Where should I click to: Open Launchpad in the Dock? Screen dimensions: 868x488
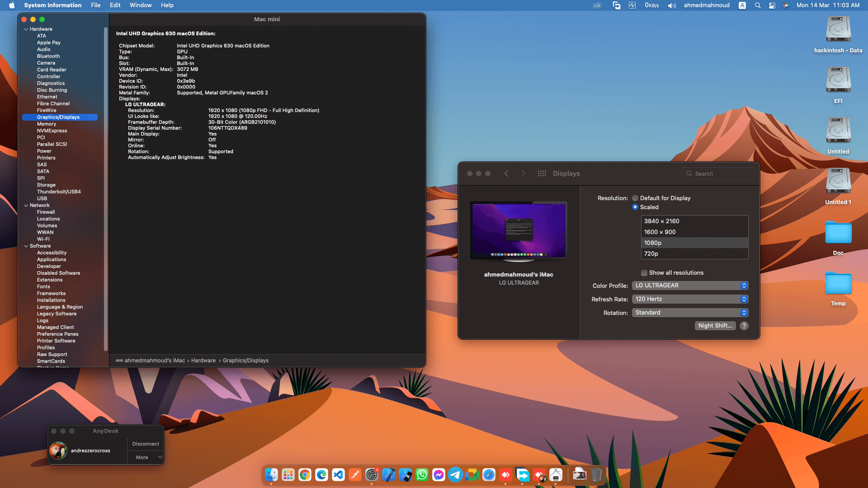tap(288, 475)
